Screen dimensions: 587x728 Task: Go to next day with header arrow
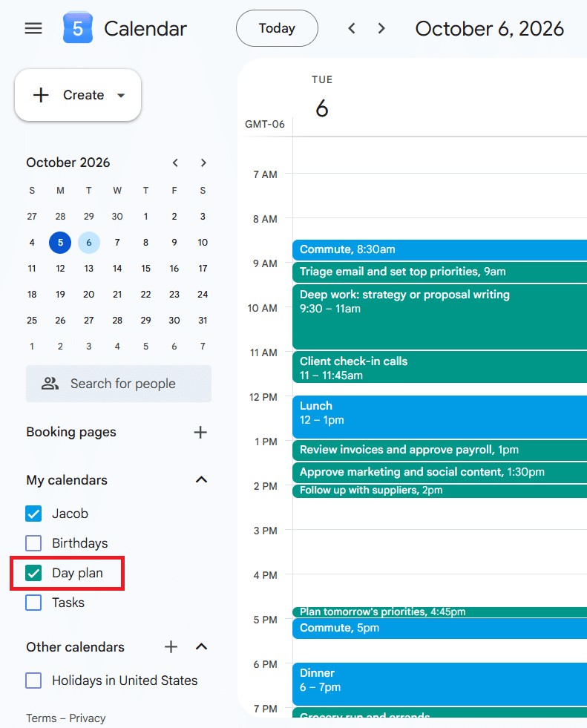click(x=381, y=28)
